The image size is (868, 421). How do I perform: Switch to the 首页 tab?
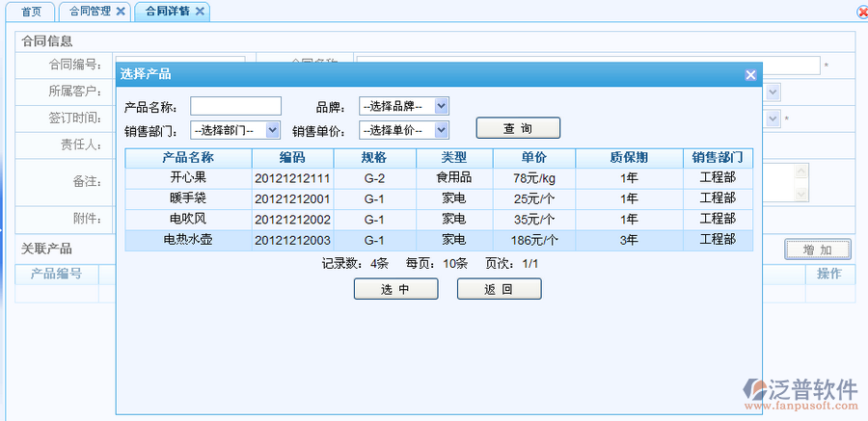(32, 12)
